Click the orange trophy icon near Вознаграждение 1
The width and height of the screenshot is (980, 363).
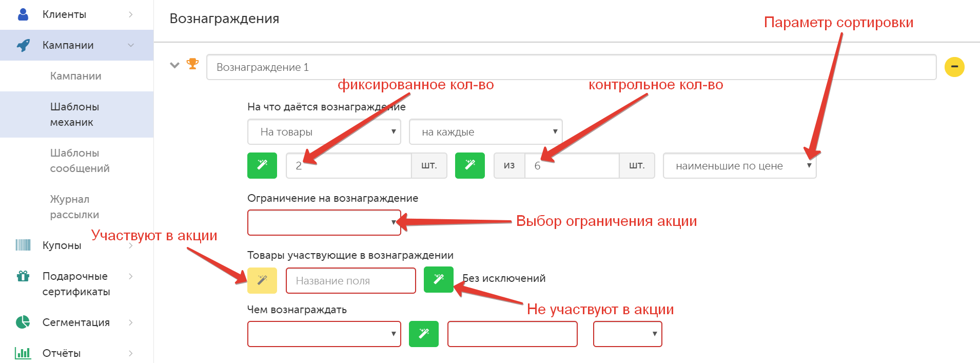(193, 64)
